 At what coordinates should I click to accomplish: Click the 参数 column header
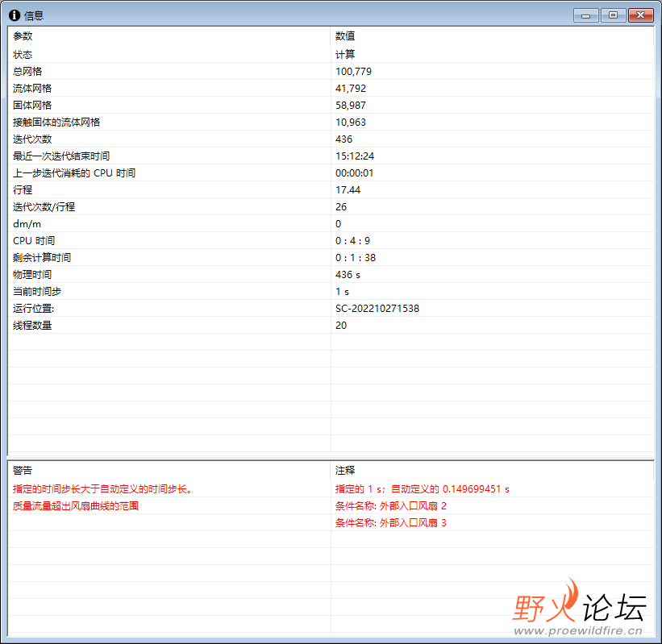point(169,36)
